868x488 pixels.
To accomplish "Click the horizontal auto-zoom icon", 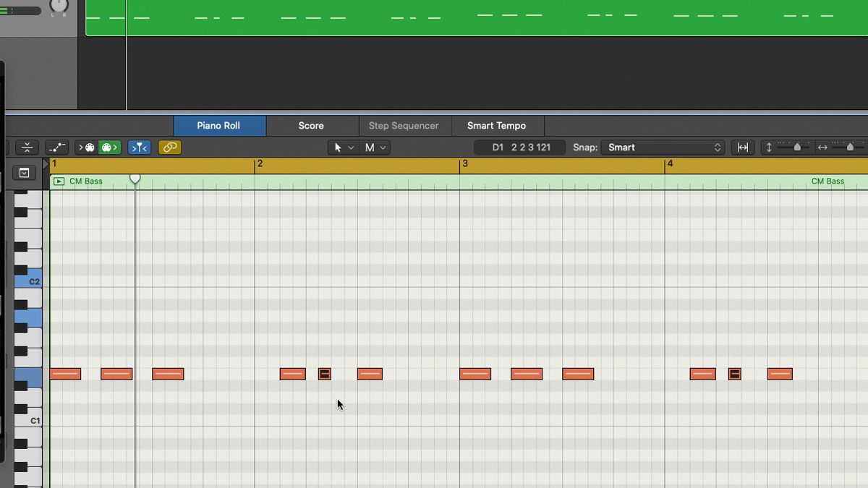I will (742, 147).
